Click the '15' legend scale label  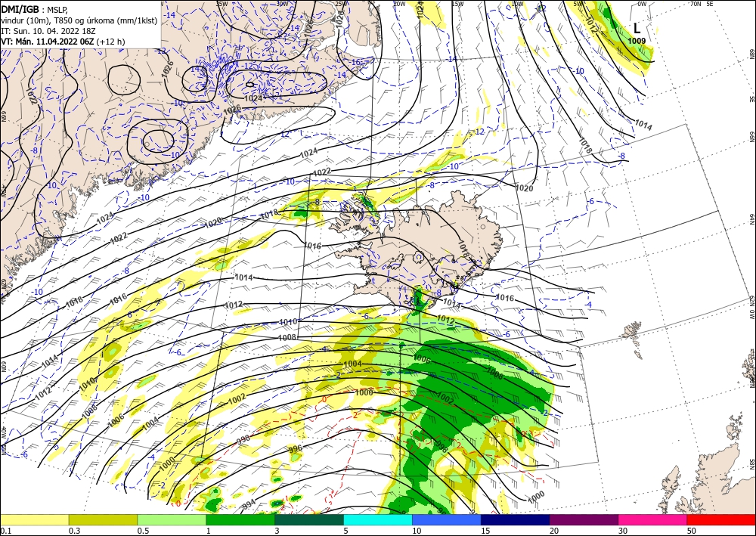click(x=485, y=531)
